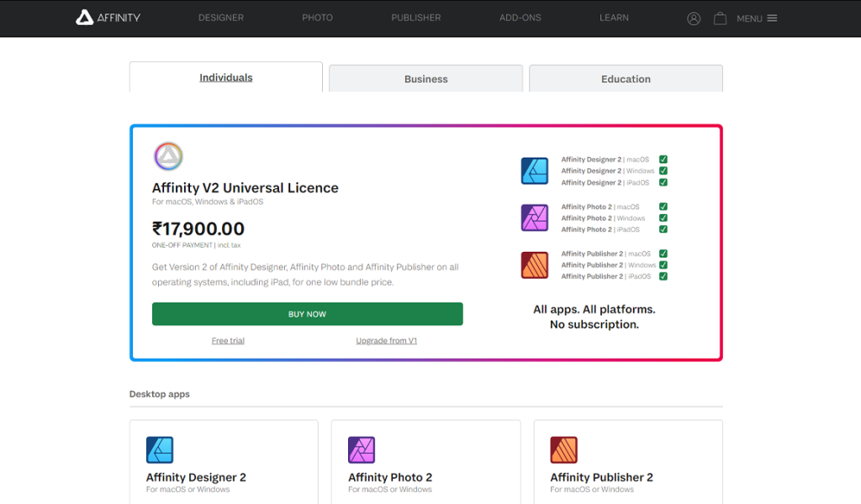Click the Affinity V2 Universal Licence heading
This screenshot has width=861, height=504.
pos(245,188)
